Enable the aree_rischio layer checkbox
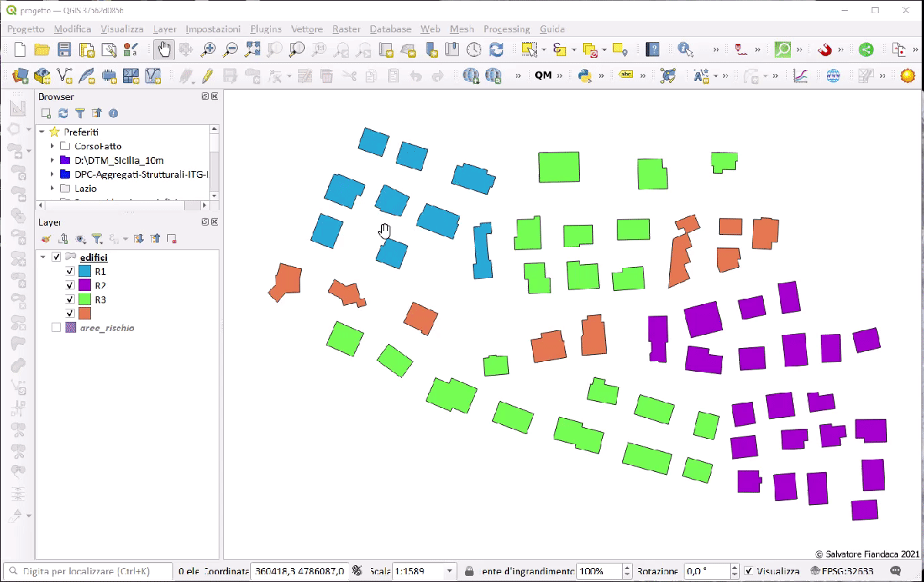 pos(55,328)
